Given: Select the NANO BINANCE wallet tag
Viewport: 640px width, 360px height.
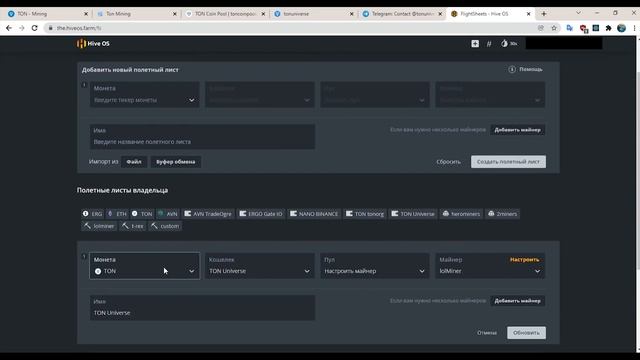Looking at the screenshot, I should point(314,213).
